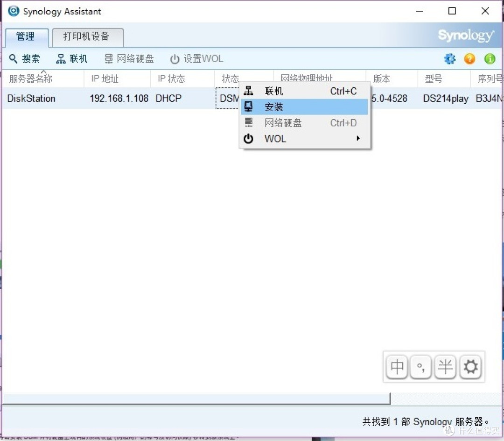Image resolution: width=504 pixels, height=441 pixels.
Task: Click the 设置WOL toolbar button
Action: coord(196,59)
